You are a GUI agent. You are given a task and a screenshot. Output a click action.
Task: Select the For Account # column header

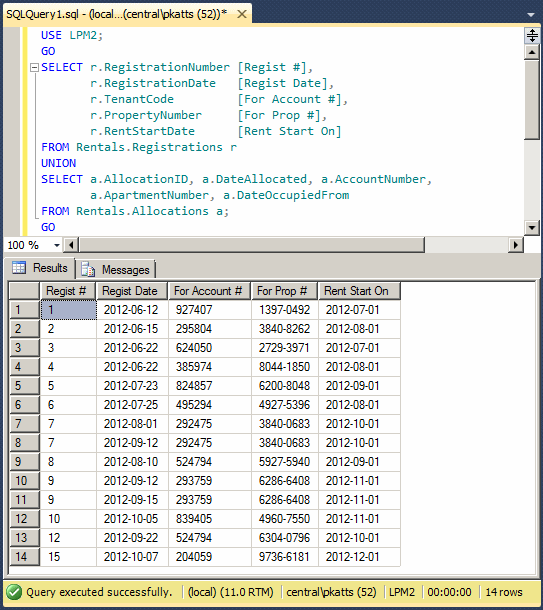[209, 291]
